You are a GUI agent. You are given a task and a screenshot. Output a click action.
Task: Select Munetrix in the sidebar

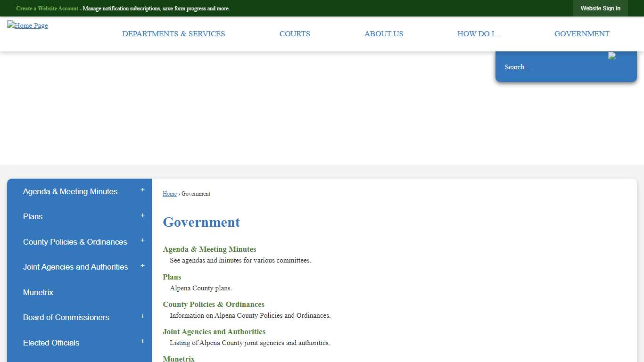point(38,292)
